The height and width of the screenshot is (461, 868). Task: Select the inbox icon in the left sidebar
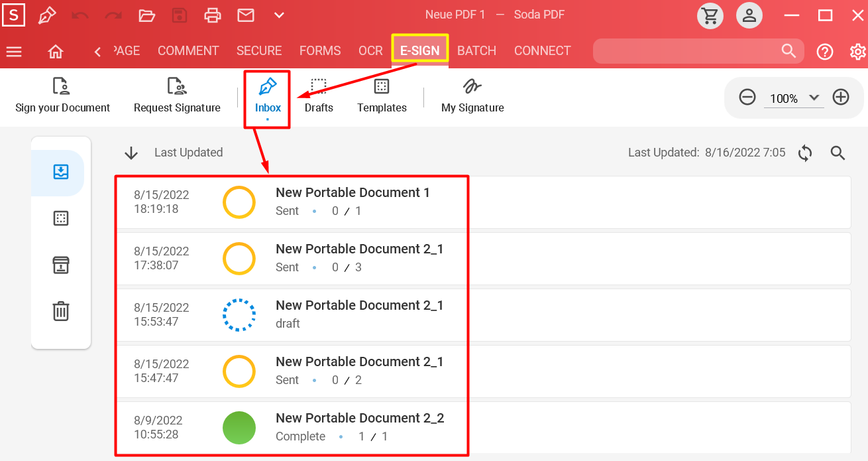[61, 172]
